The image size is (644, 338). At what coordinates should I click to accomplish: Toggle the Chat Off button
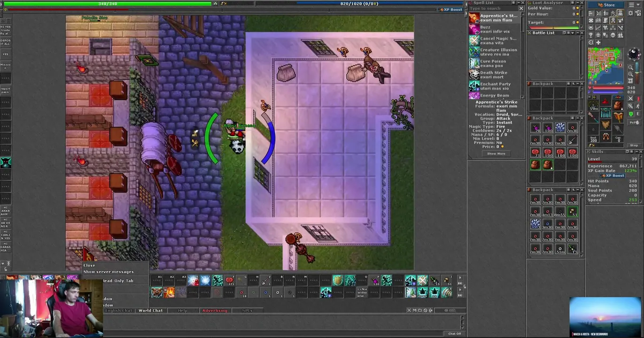[454, 333]
